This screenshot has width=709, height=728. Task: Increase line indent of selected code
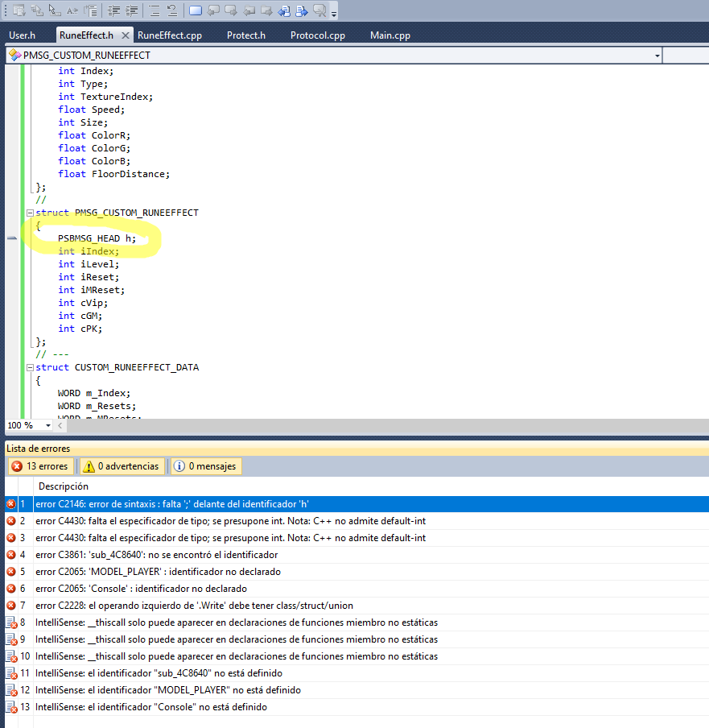(132, 10)
